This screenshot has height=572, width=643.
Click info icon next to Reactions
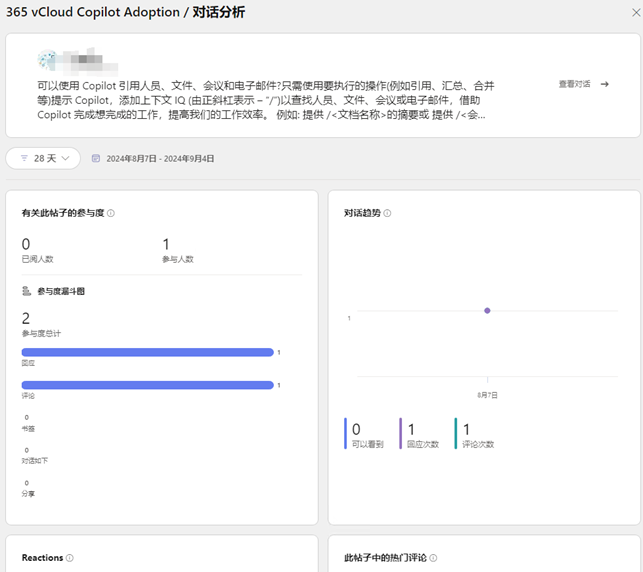(70, 558)
